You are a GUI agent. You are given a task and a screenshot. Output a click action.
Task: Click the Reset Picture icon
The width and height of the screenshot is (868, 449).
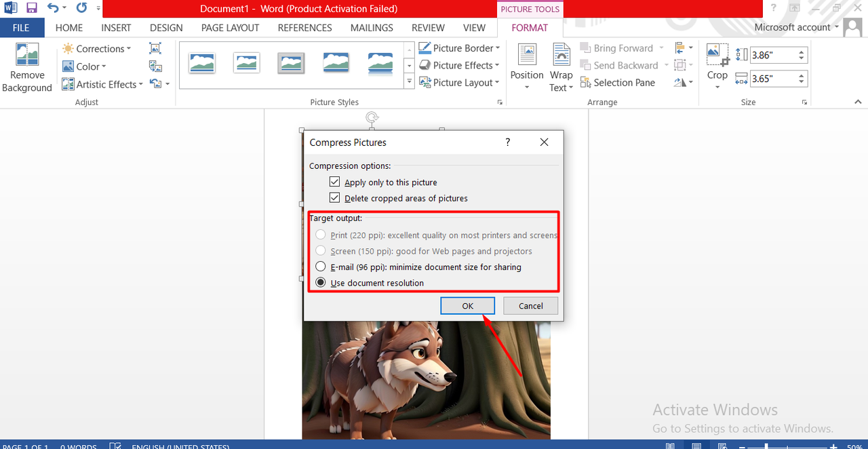click(155, 84)
